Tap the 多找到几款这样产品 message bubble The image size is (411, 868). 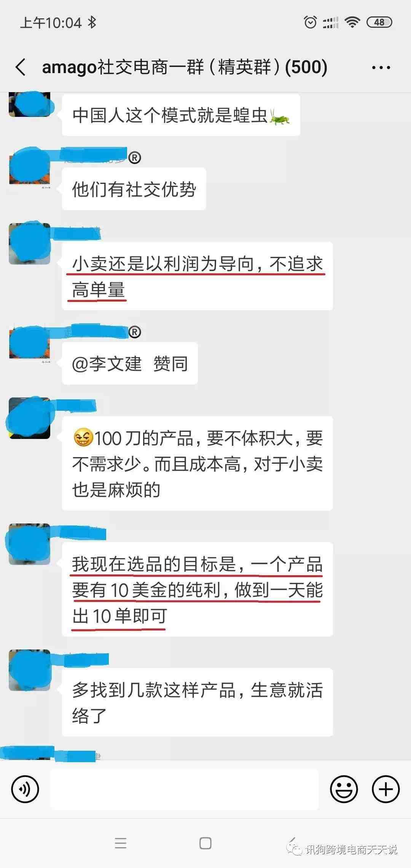197,702
